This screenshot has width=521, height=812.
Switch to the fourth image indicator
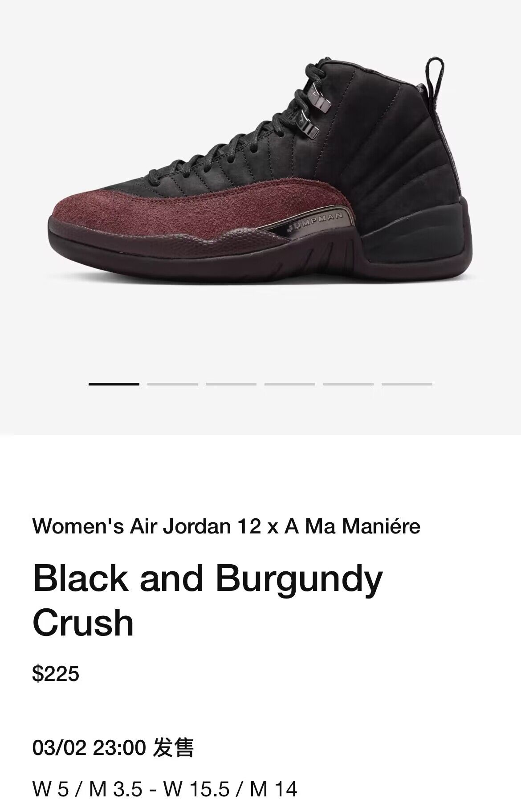coord(290,384)
